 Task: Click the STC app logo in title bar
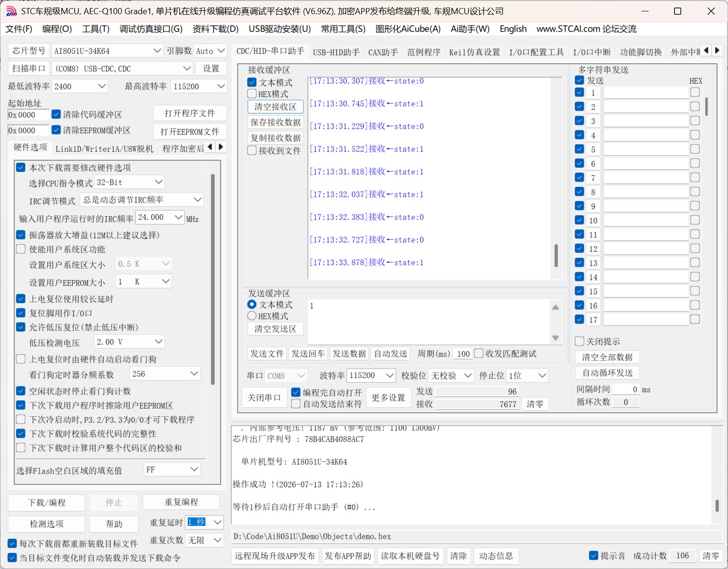click(11, 11)
